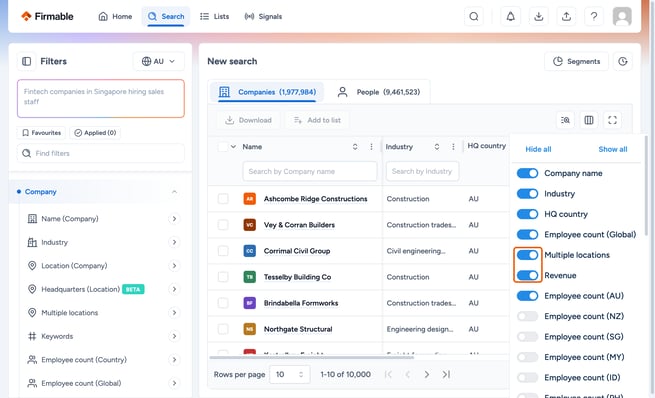Image resolution: width=655 pixels, height=398 pixels.
Task: Open search history clock icon
Action: pos(622,61)
